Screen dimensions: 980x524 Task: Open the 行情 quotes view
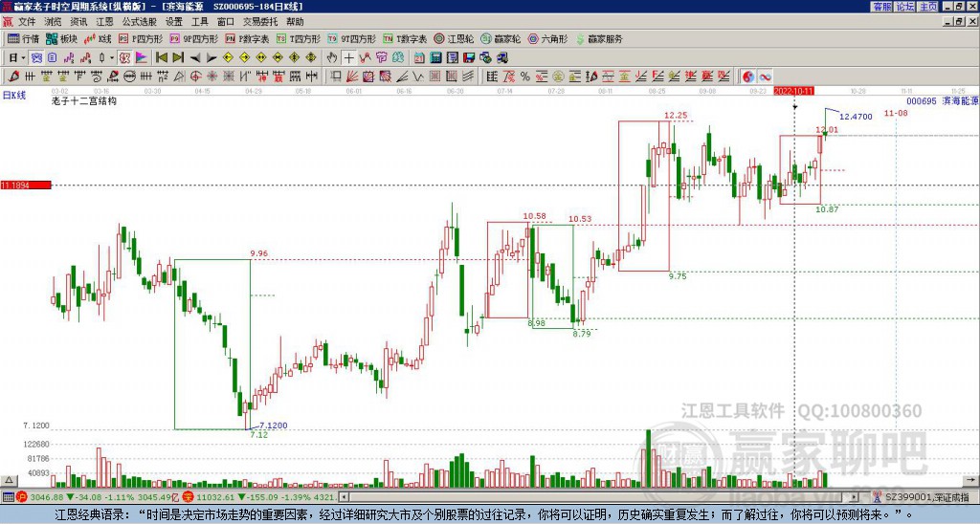coord(23,38)
